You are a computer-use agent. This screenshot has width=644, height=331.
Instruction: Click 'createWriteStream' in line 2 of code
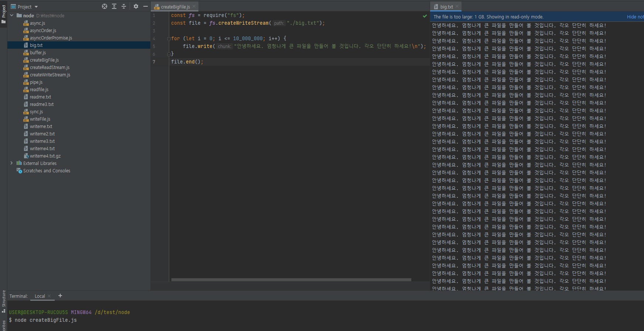pyautogui.click(x=243, y=23)
